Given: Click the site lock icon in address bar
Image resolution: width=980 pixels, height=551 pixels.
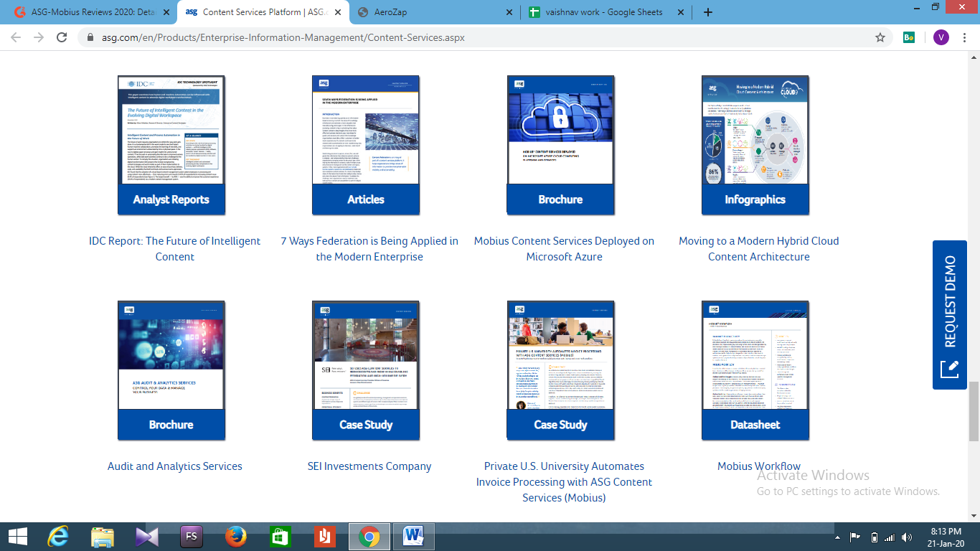Looking at the screenshot, I should (x=90, y=37).
